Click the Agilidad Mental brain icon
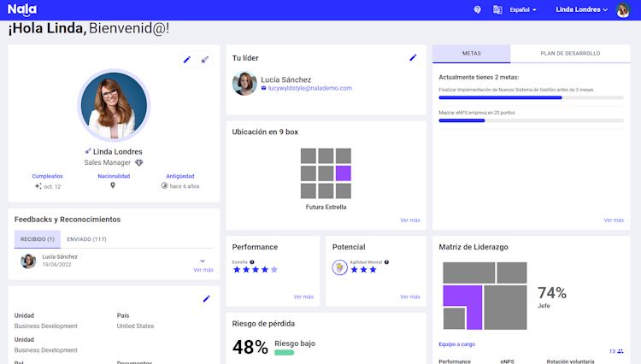Screen dimensions: 641x364 [x=339, y=267]
